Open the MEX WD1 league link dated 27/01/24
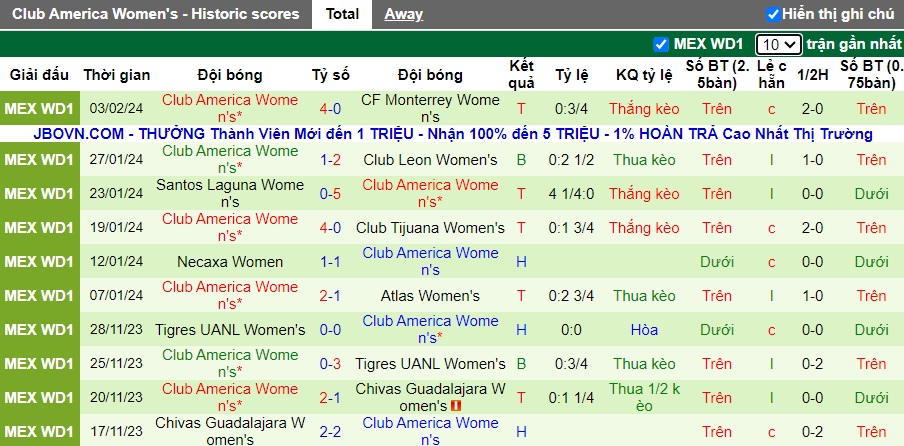The image size is (904, 446). (x=39, y=160)
